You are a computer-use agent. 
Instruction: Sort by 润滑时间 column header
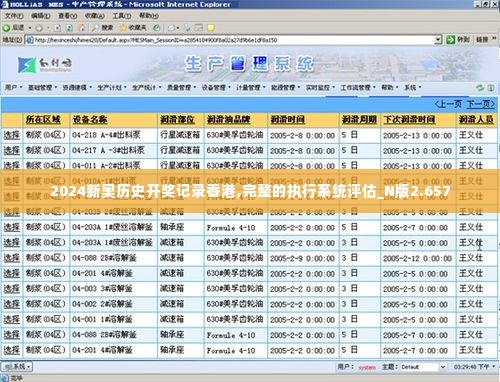click(287, 119)
